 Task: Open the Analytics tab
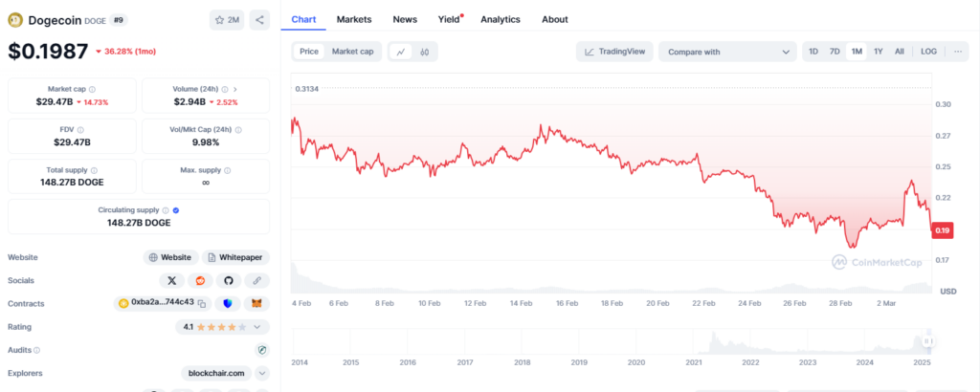(x=501, y=19)
